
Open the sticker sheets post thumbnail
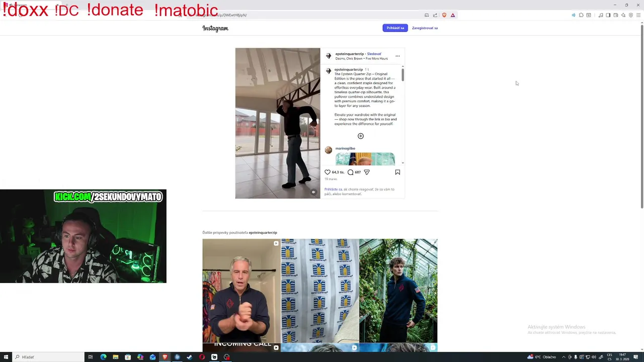(x=320, y=291)
